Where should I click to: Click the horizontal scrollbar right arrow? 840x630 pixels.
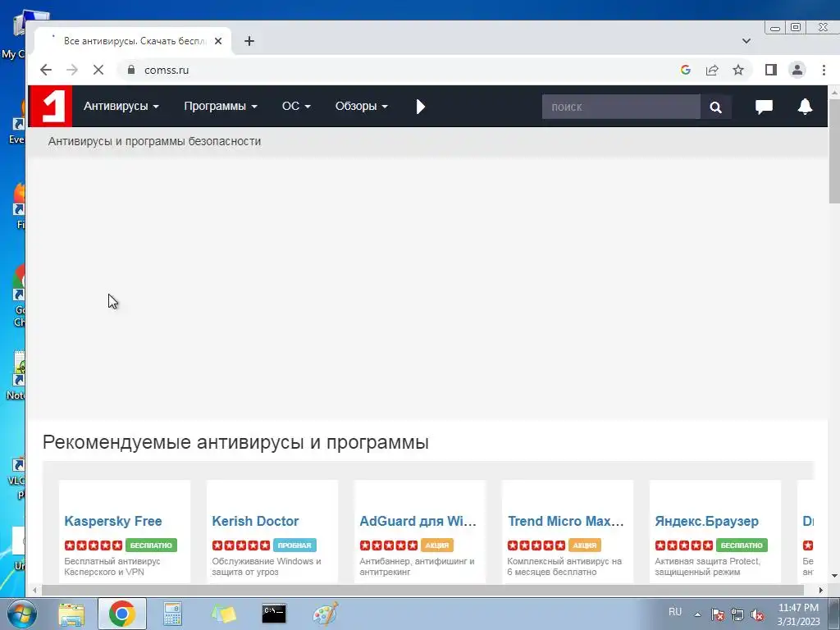820,590
